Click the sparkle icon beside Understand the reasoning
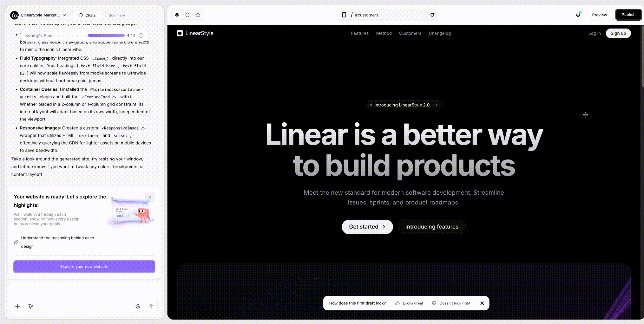 point(16,242)
